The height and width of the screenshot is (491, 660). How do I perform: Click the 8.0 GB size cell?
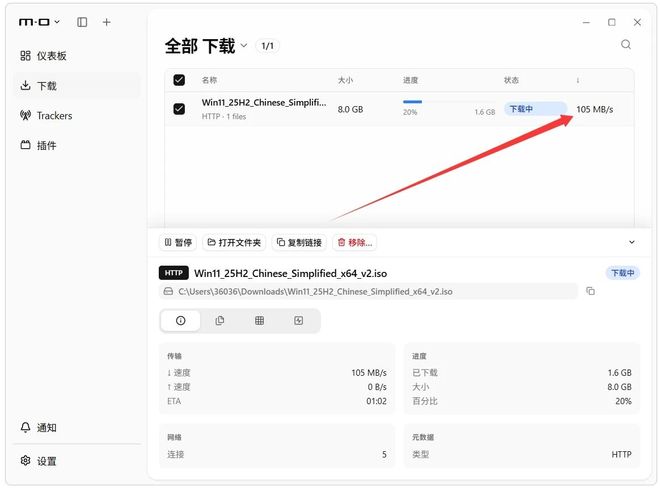[350, 109]
